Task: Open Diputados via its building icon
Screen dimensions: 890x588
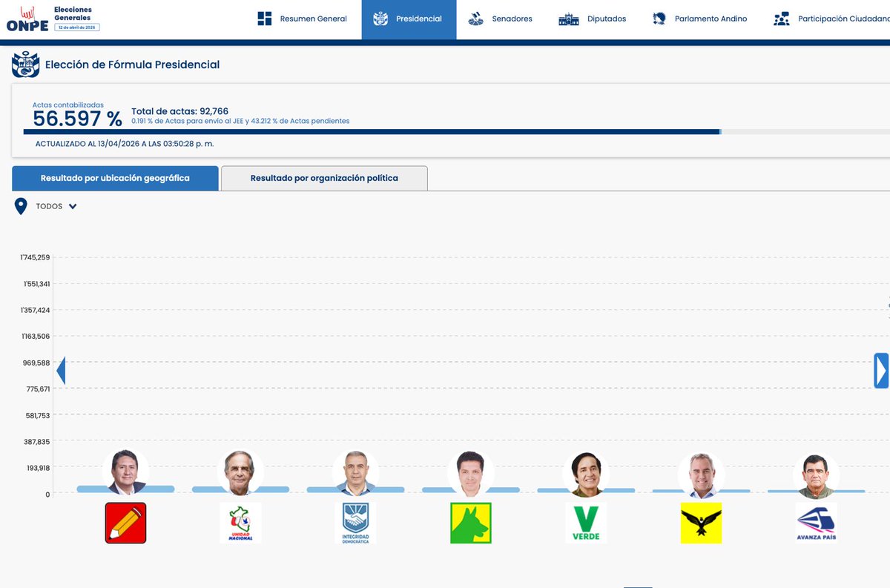Action: pos(568,19)
